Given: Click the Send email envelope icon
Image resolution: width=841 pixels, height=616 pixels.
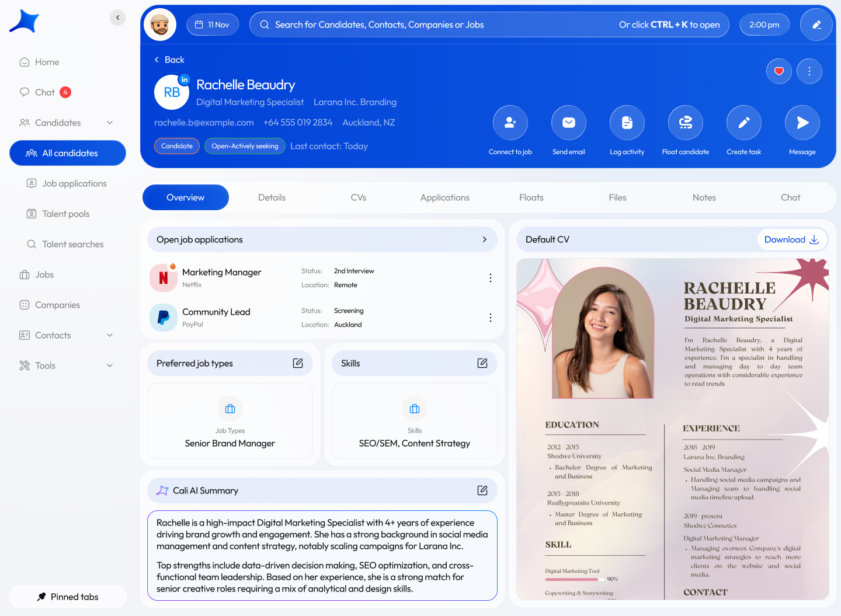Looking at the screenshot, I should (x=569, y=123).
